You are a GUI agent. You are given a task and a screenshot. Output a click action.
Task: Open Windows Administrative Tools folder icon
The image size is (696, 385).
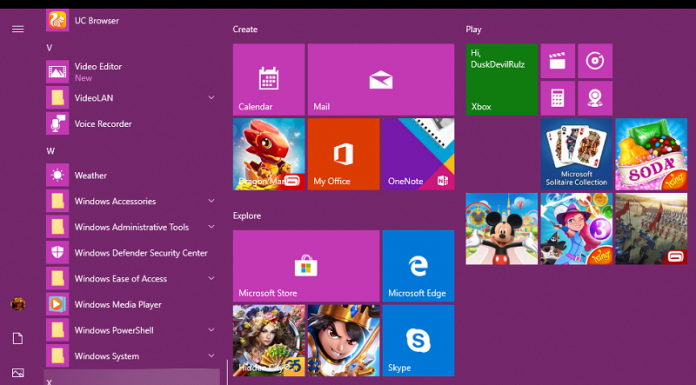click(x=57, y=227)
